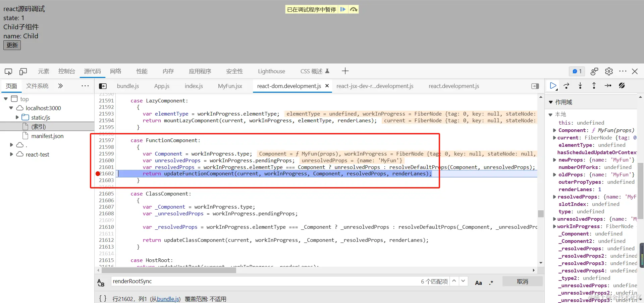644x303 pixels.
Task: Resume execution from the paused overlay banner
Action: tap(343, 9)
